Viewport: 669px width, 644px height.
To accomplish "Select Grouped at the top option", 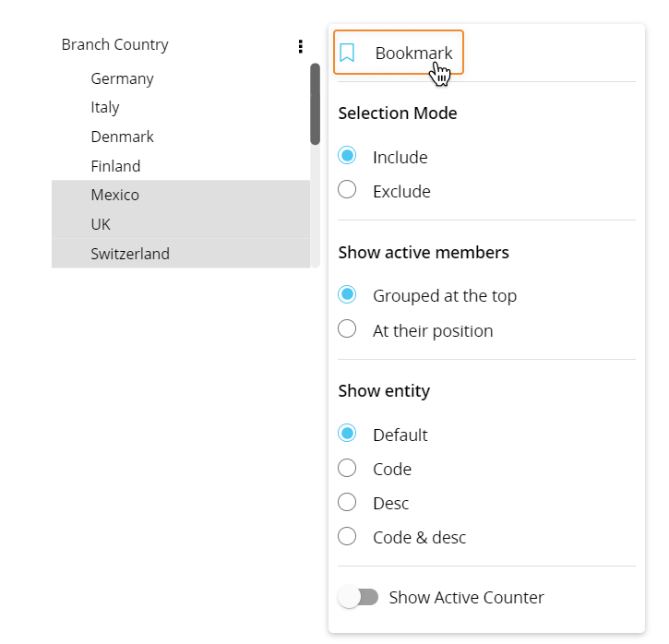I will tap(348, 295).
